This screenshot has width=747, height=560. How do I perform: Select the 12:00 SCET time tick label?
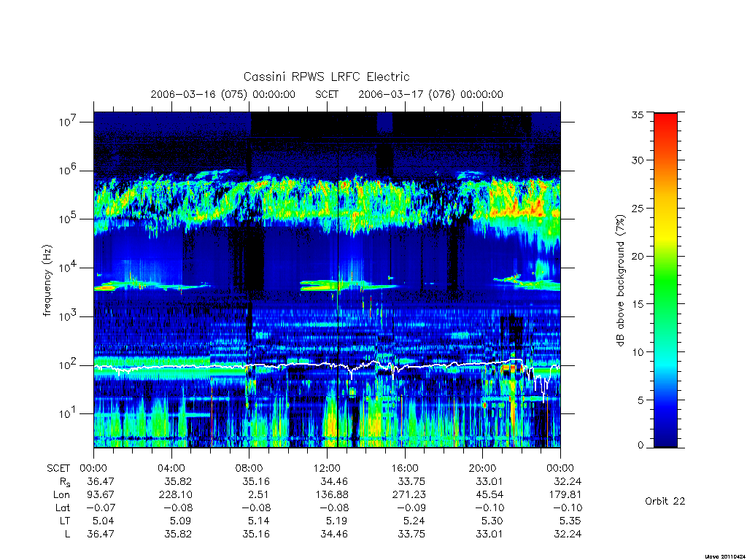coord(327,469)
